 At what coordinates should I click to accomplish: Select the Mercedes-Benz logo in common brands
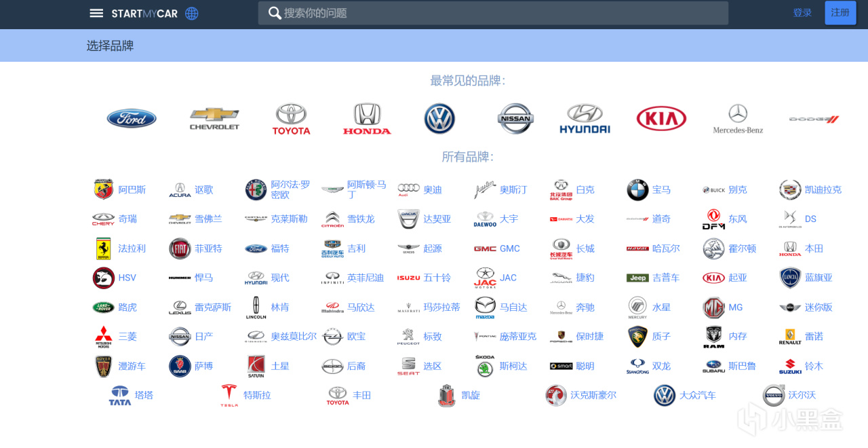(738, 119)
